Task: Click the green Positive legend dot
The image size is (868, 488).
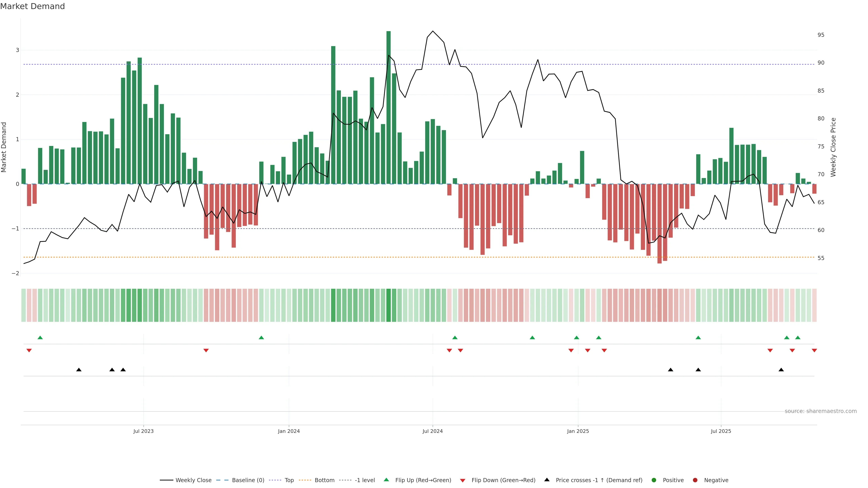Action: (x=654, y=480)
